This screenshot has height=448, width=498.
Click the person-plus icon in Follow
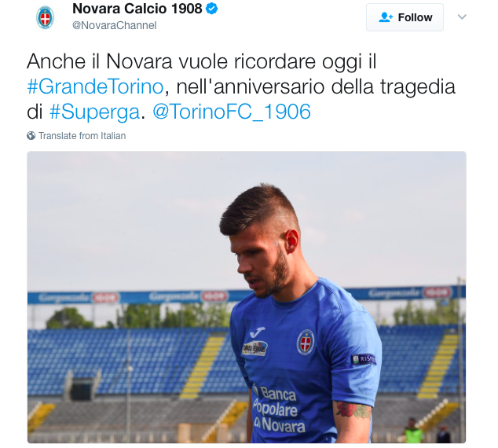(x=386, y=17)
